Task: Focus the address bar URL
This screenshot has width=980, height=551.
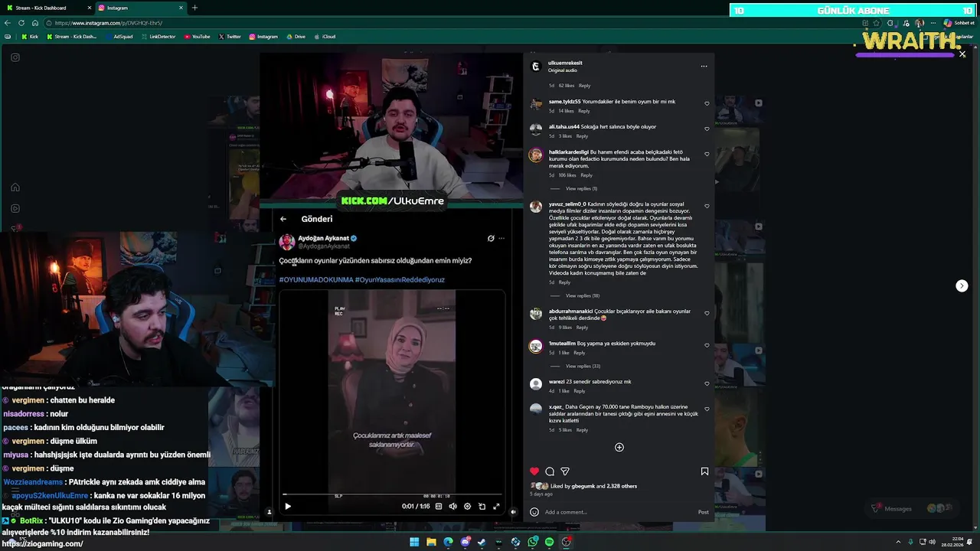Action: pyautogui.click(x=107, y=23)
